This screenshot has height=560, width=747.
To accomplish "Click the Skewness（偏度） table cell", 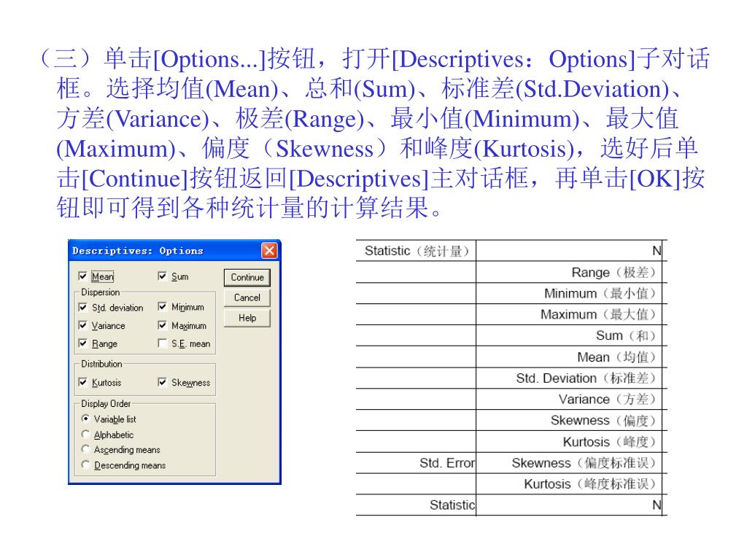I will pyautogui.click(x=569, y=420).
